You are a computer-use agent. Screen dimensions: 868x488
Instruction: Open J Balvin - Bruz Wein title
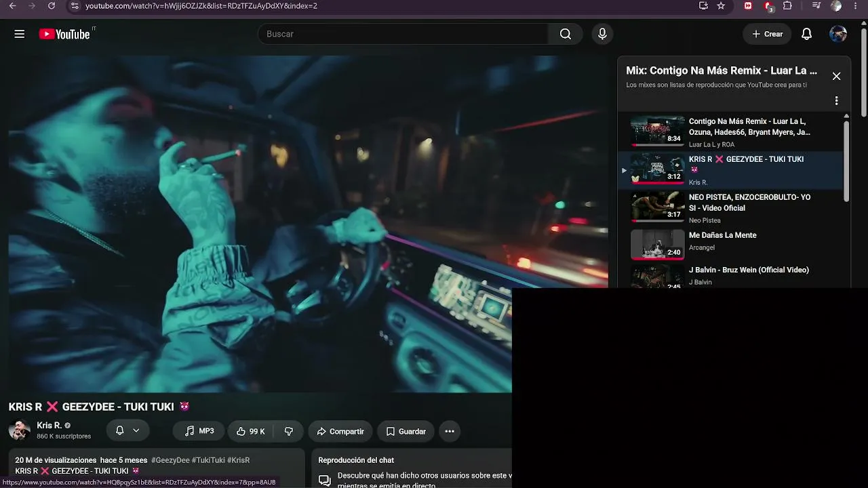tap(749, 270)
